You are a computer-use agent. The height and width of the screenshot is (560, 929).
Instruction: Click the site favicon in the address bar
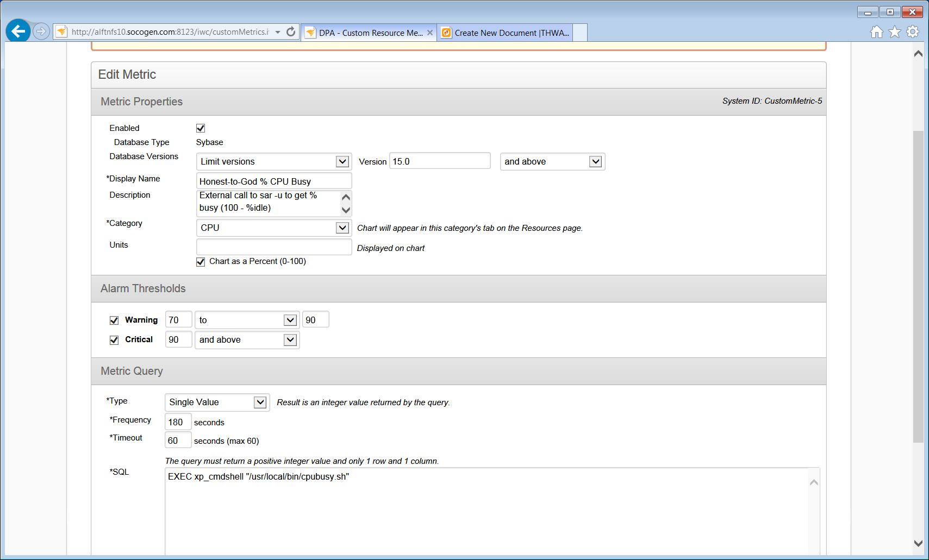pyautogui.click(x=61, y=32)
